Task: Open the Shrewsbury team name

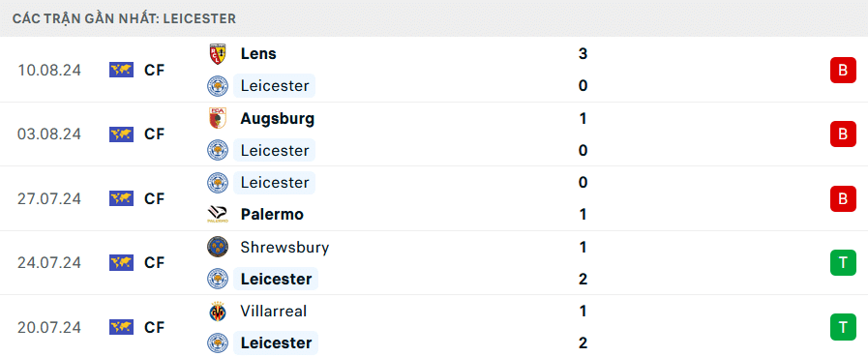Action: 285,248
